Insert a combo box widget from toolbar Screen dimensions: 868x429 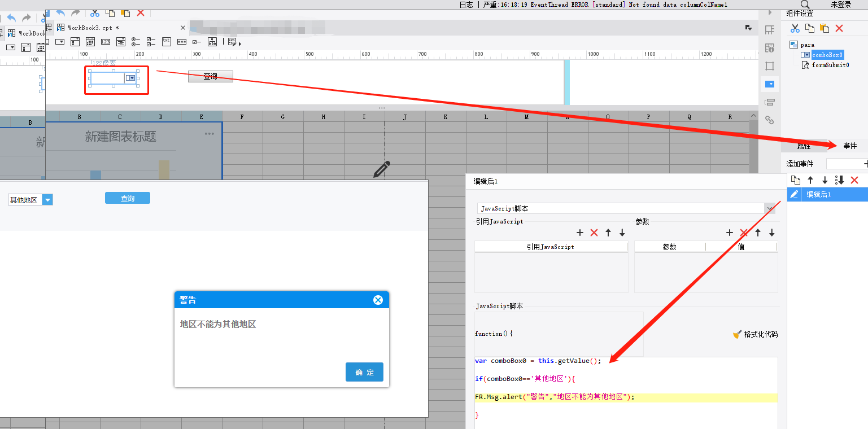pos(60,42)
